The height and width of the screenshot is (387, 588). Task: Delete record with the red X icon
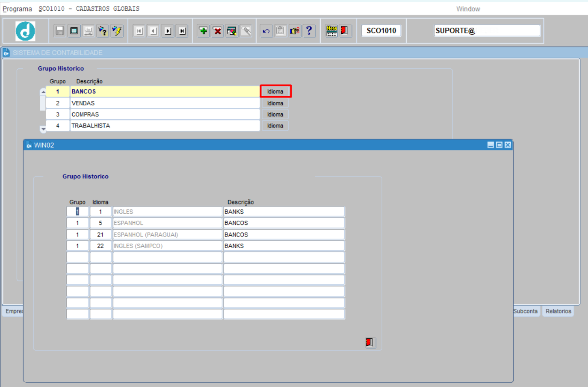tap(218, 31)
